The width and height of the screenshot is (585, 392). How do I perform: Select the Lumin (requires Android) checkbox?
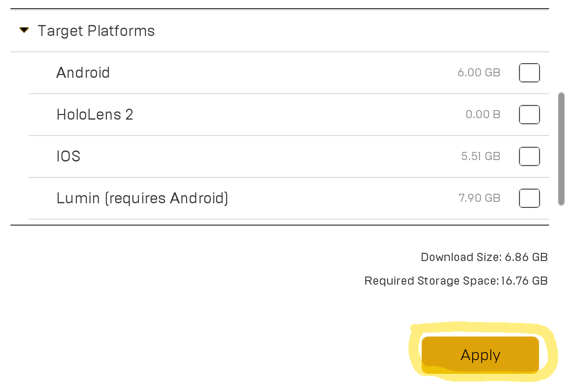[x=530, y=198]
